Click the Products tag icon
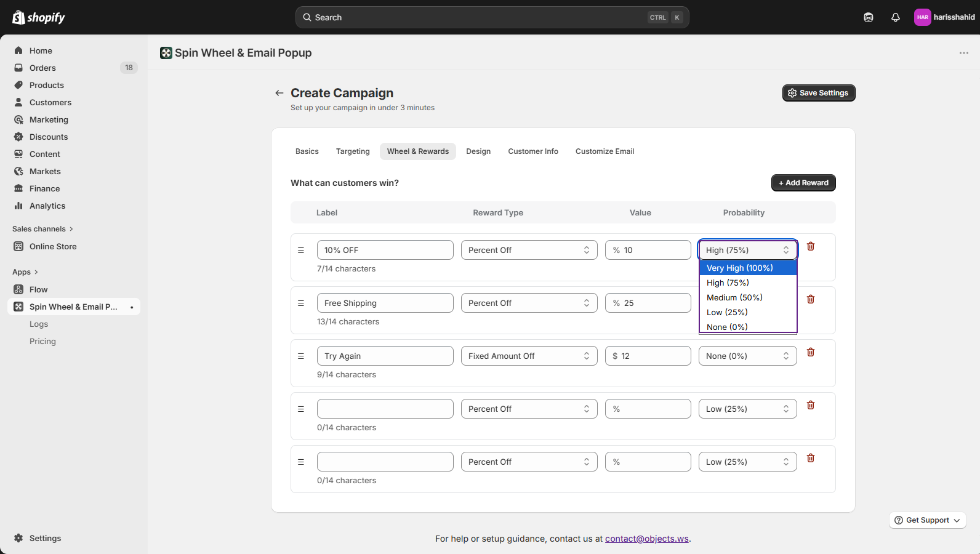The height and width of the screenshot is (554, 980). click(x=18, y=85)
